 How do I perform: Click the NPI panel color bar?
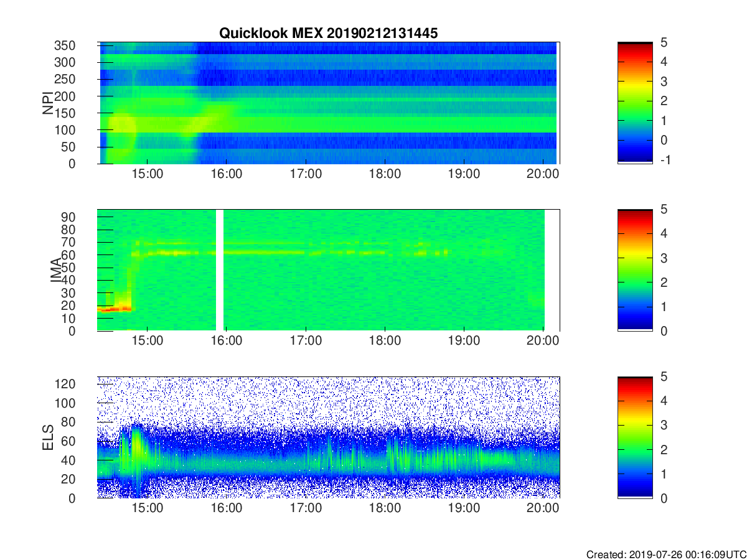(x=635, y=103)
